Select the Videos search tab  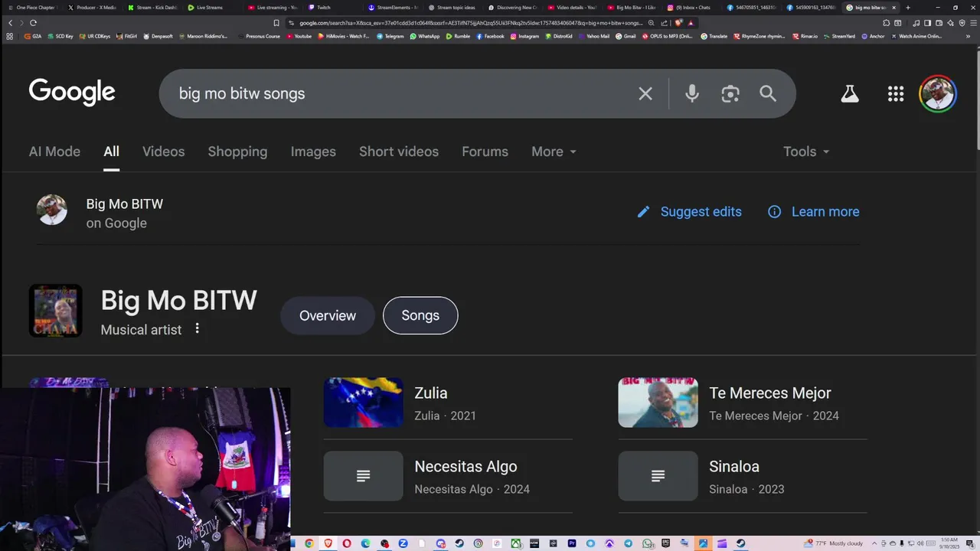[163, 152]
